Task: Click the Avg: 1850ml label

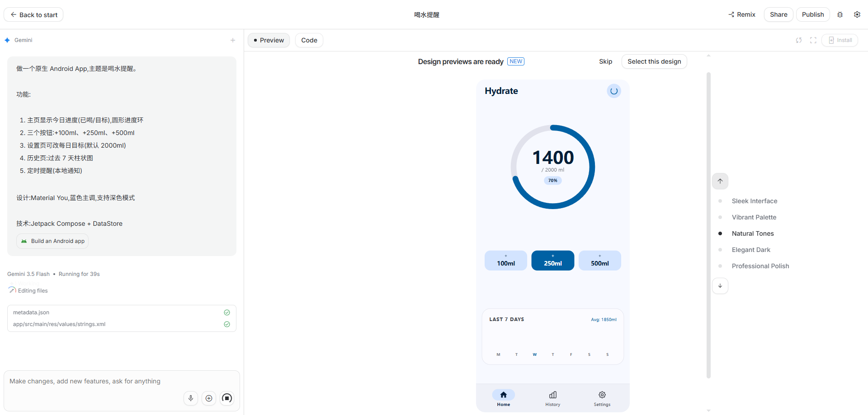Action: [x=604, y=320]
